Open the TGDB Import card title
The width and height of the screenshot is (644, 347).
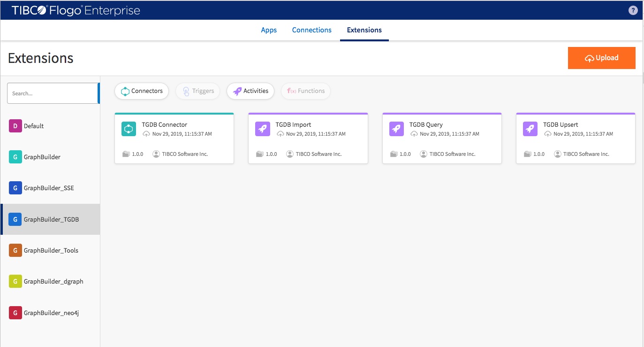(293, 125)
